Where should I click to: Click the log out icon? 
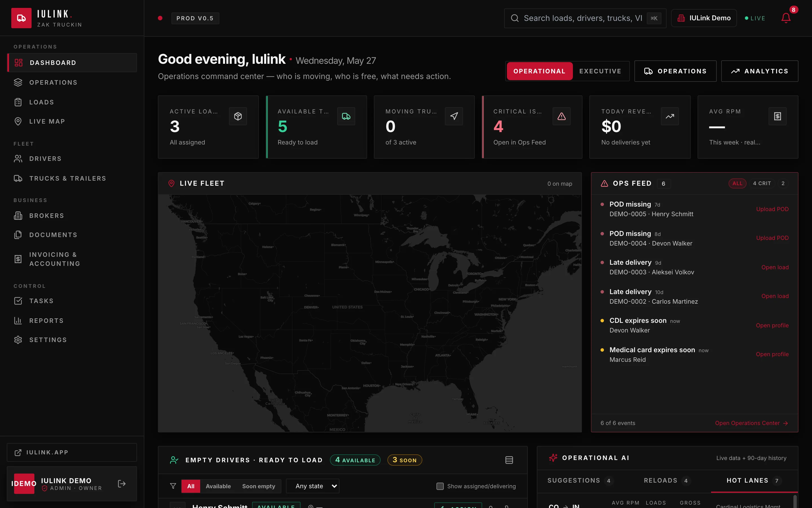pos(122,483)
